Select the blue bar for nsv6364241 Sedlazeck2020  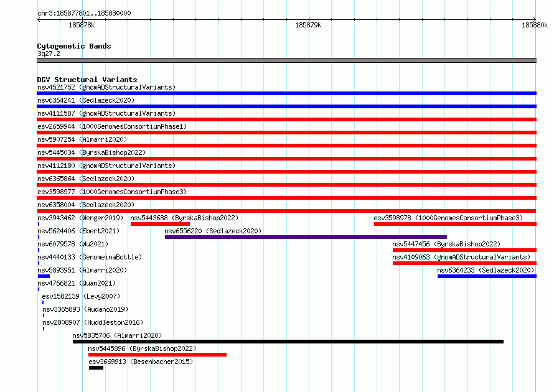(x=286, y=106)
